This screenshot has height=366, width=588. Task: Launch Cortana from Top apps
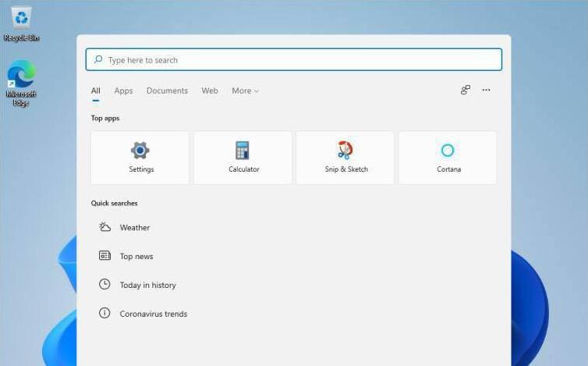pyautogui.click(x=448, y=158)
